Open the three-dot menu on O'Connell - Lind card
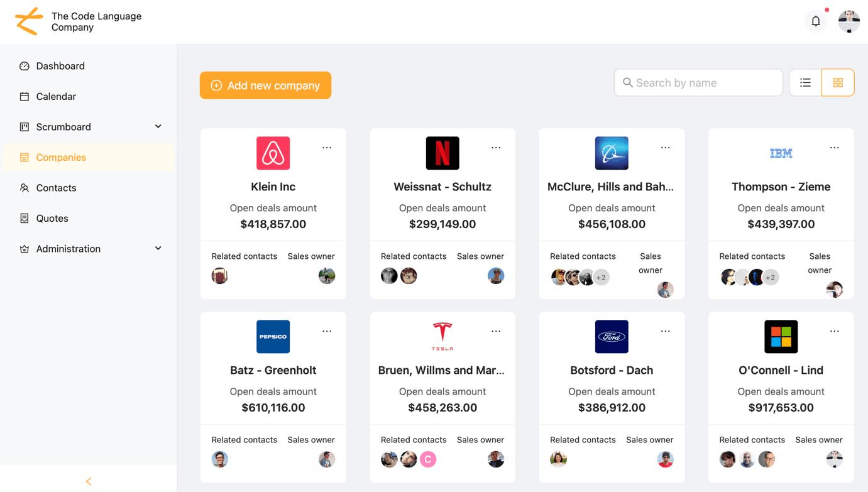The width and height of the screenshot is (868, 492). pyautogui.click(x=835, y=331)
